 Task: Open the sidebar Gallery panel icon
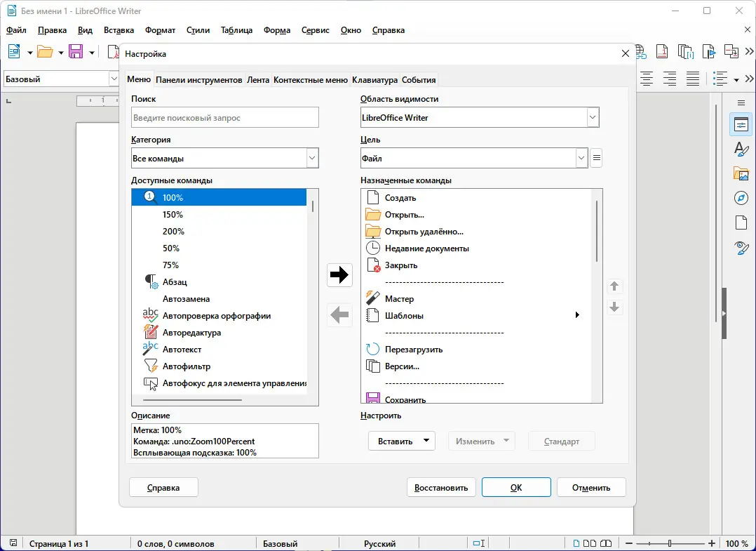(741, 173)
